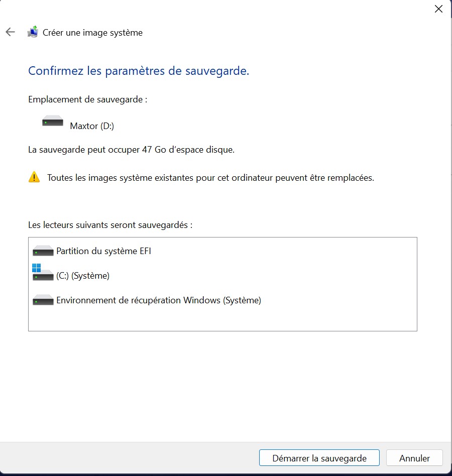The image size is (452, 476).
Task: Select the (C:) (Système) list entry
Action: tap(83, 276)
